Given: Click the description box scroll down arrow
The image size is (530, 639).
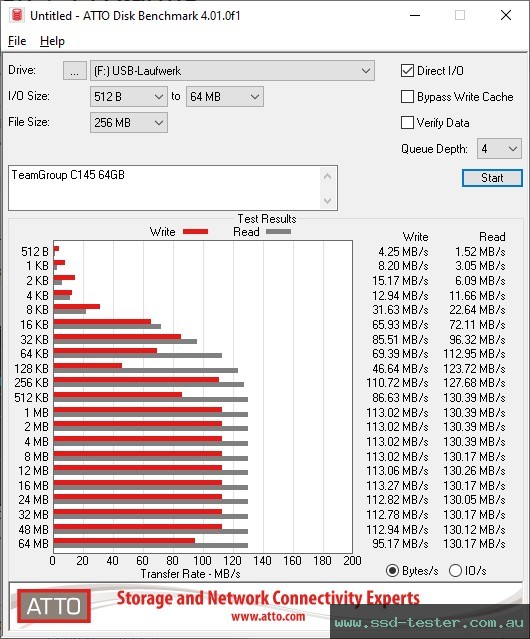Looking at the screenshot, I should point(328,201).
